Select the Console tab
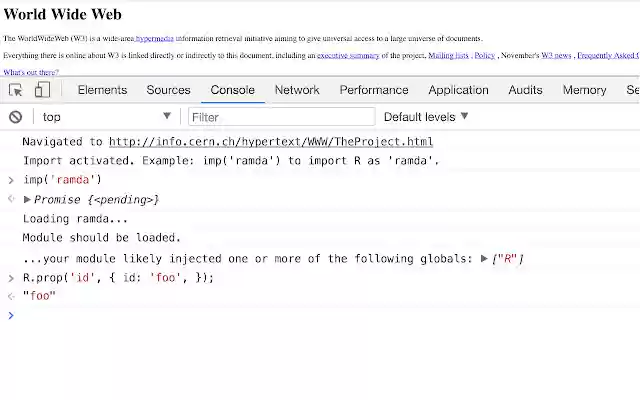 (x=233, y=90)
